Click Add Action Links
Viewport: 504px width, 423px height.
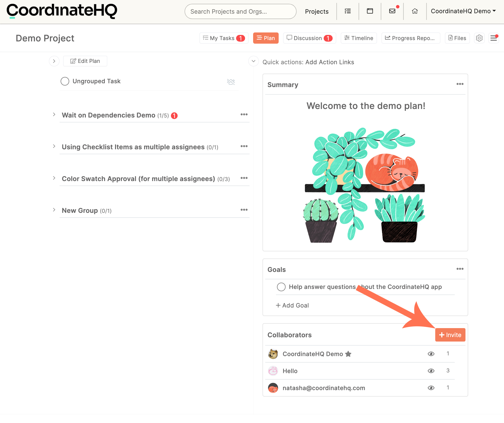pos(330,62)
